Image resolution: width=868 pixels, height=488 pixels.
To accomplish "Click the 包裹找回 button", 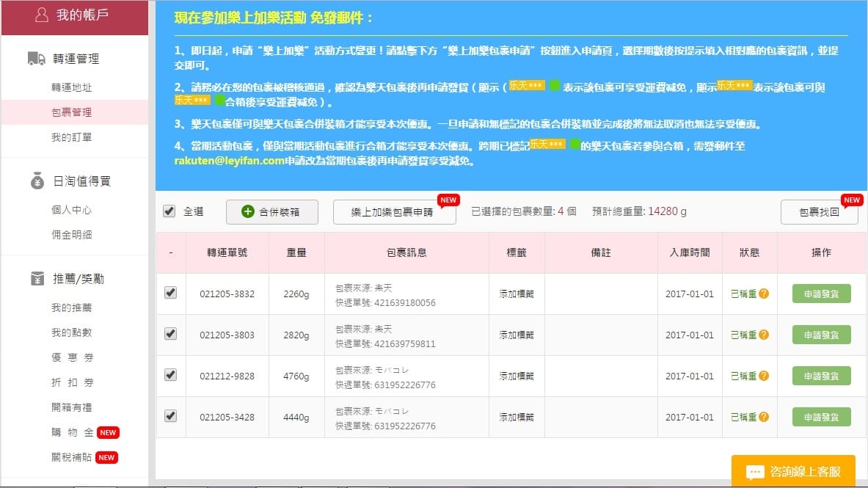I will [x=819, y=213].
